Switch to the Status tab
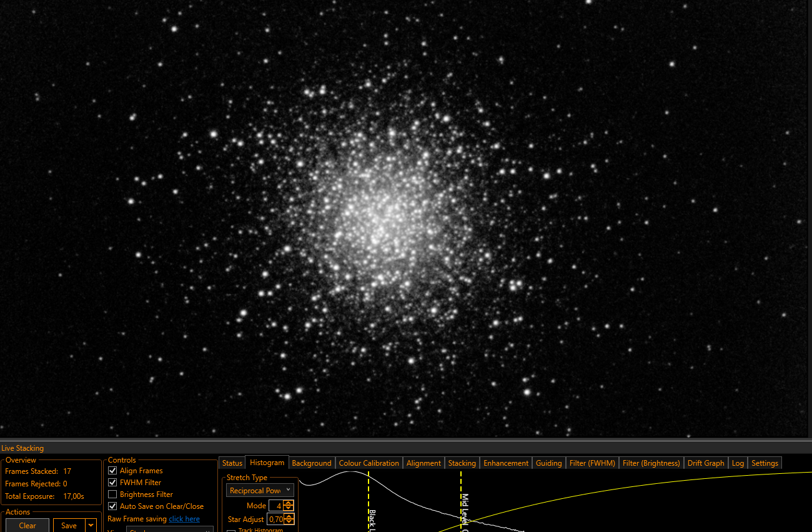Image resolution: width=812 pixels, height=532 pixels. click(x=232, y=463)
